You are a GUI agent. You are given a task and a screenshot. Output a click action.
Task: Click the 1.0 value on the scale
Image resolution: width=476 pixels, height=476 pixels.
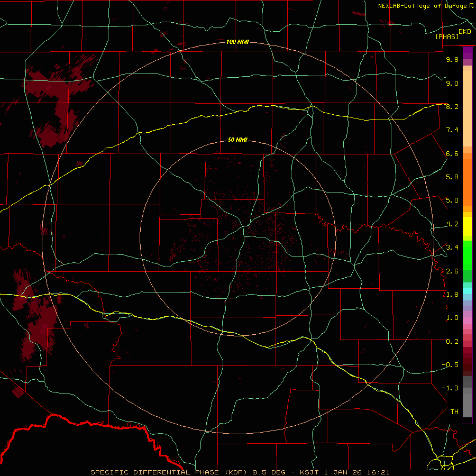click(452, 318)
